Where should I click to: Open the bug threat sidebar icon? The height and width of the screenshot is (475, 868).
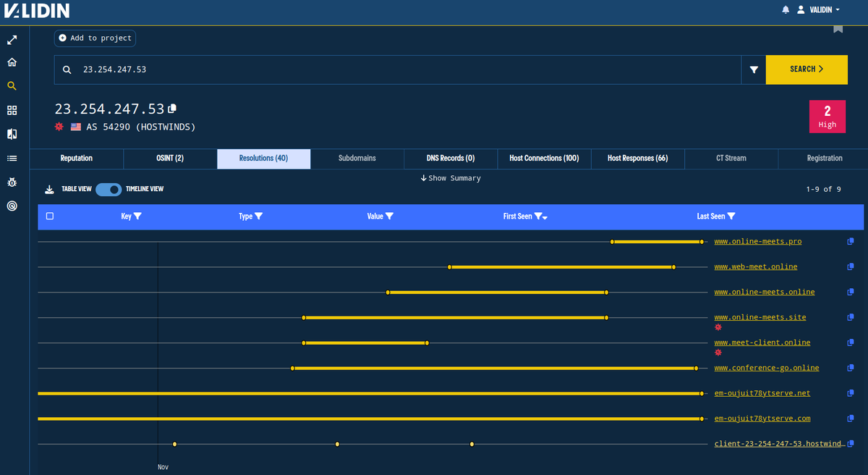point(12,182)
